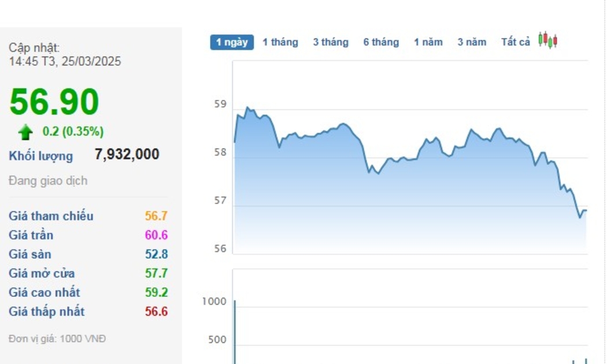The image size is (607, 364).
Task: Click the 56.90 current price
Action: pyautogui.click(x=54, y=102)
